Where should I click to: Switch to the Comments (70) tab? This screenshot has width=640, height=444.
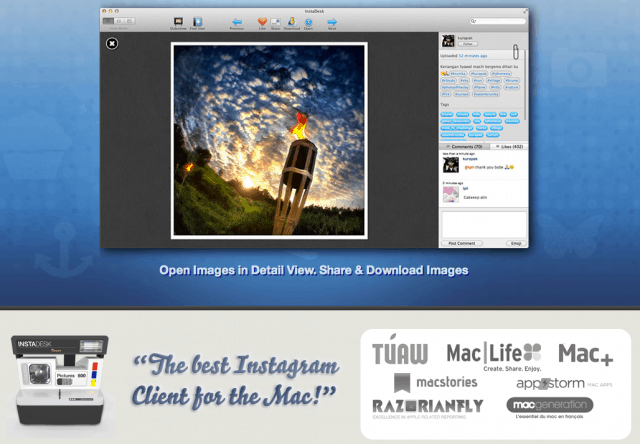click(461, 146)
